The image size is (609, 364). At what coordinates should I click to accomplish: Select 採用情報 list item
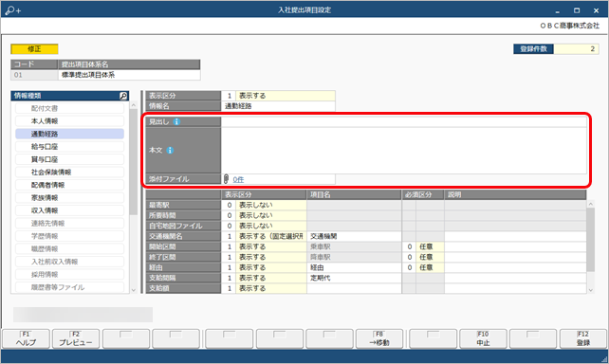[x=69, y=275]
